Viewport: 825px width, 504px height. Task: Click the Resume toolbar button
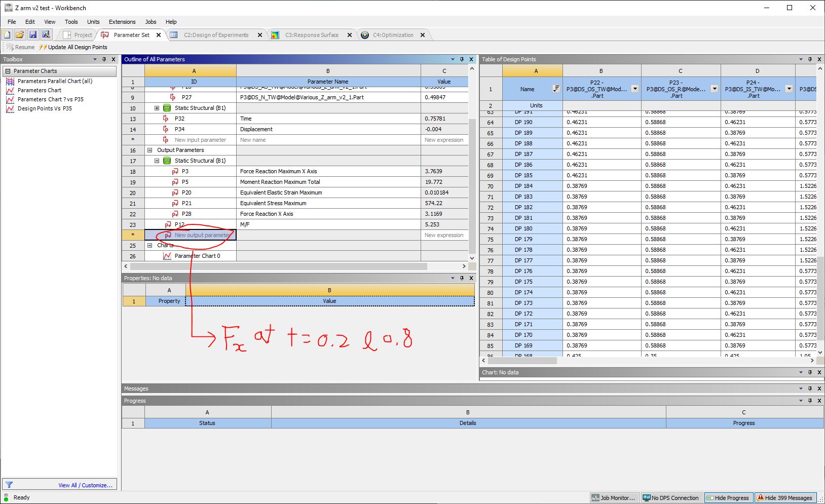[21, 47]
